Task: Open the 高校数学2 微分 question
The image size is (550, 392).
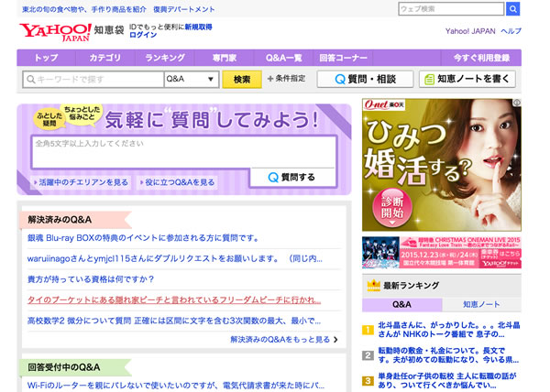Action: (x=174, y=321)
